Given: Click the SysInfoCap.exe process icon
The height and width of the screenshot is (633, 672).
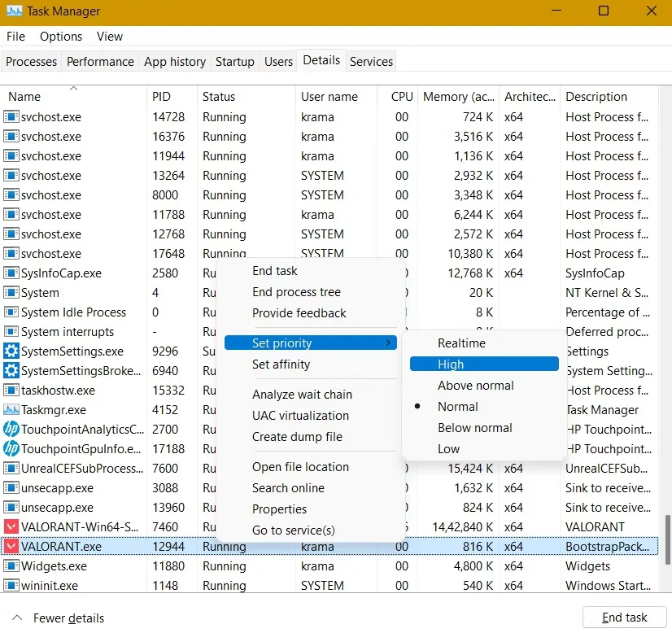Looking at the screenshot, I should click(x=11, y=273).
